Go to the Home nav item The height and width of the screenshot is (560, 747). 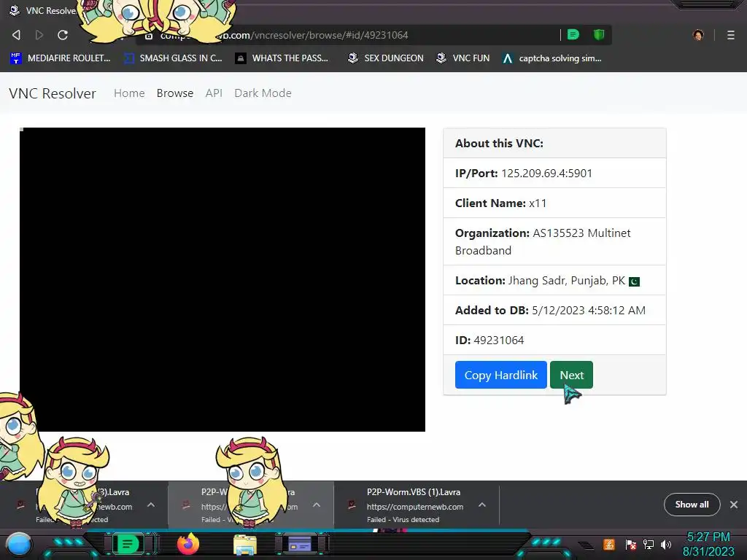[x=129, y=93]
